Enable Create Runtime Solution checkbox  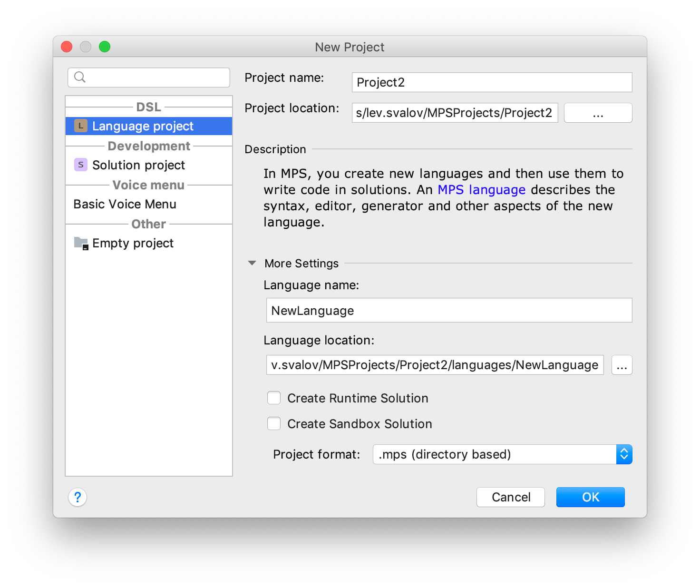[x=274, y=398]
